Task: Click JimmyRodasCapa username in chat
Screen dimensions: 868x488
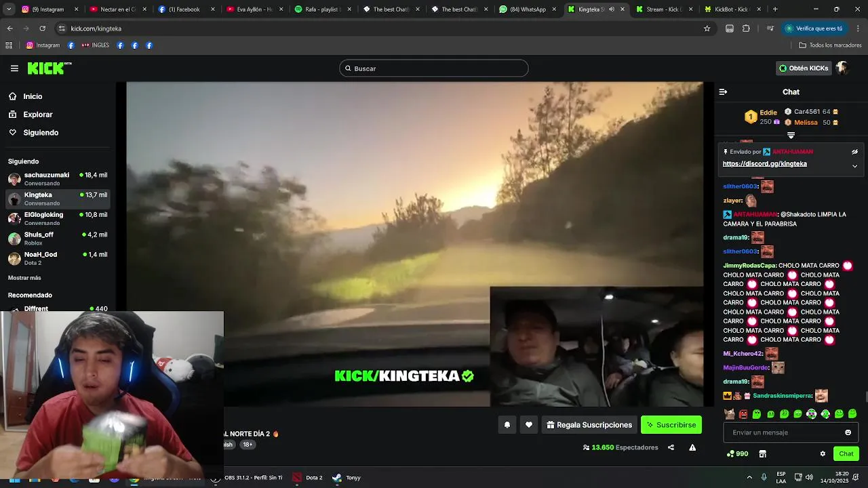Action: coord(749,266)
